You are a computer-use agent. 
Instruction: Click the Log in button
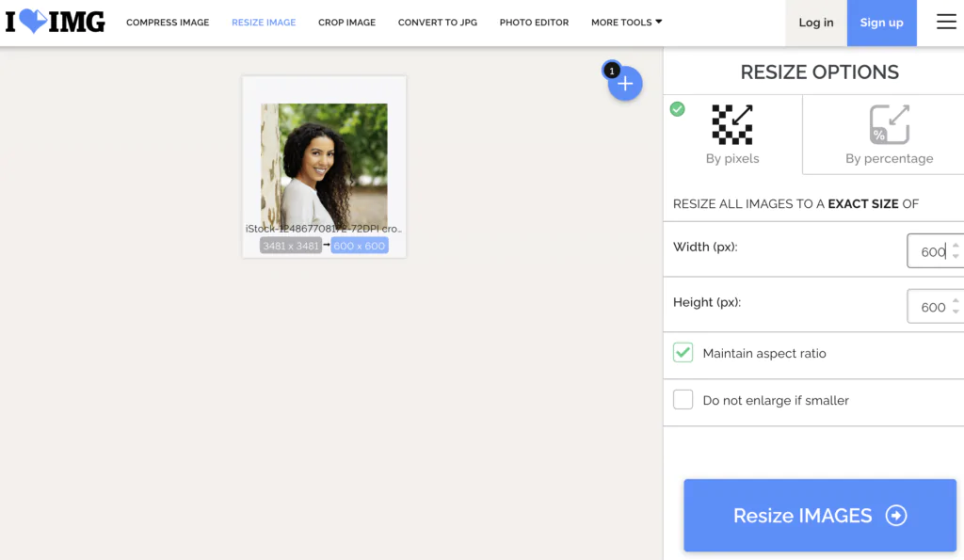point(815,23)
